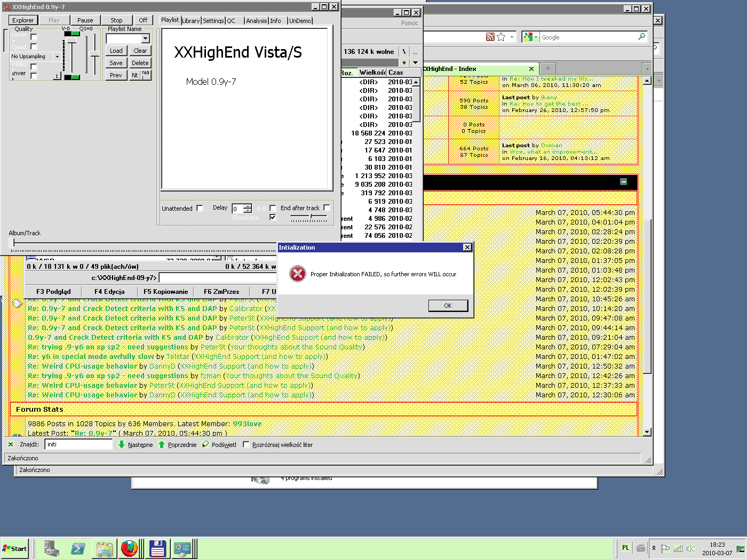Switch to the Library tab
Viewport: 747px width, 560px height.
pyautogui.click(x=190, y=21)
